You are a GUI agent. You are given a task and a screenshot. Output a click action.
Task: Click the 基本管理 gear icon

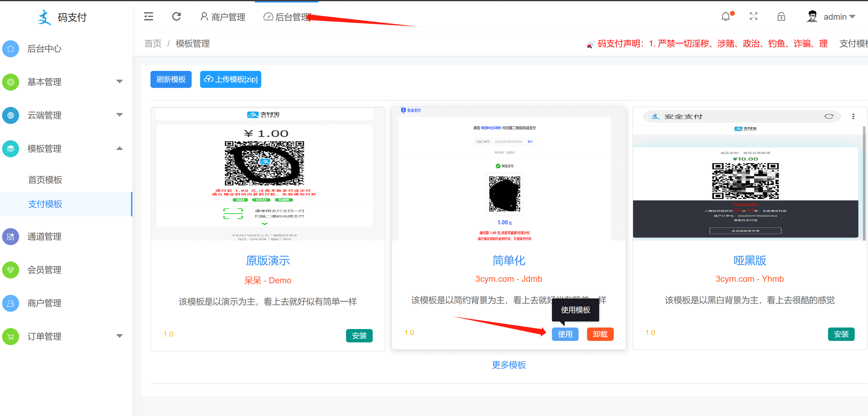click(x=11, y=82)
